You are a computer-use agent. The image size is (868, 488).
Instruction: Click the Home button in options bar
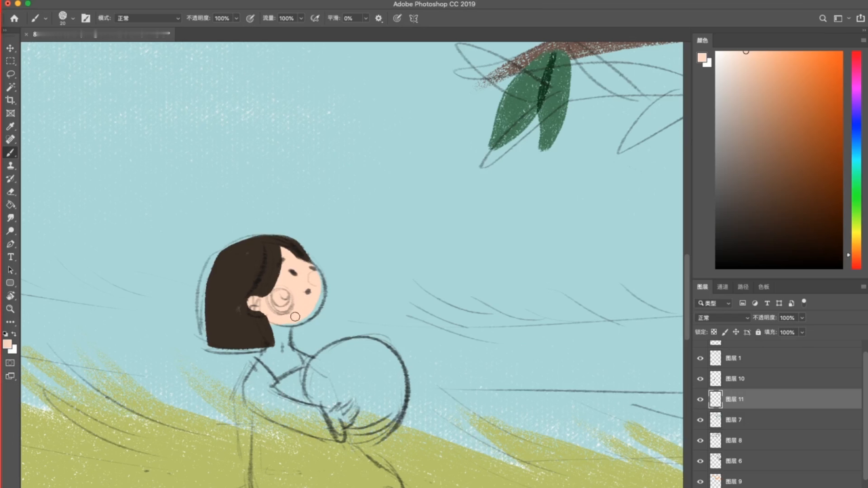[x=14, y=18]
